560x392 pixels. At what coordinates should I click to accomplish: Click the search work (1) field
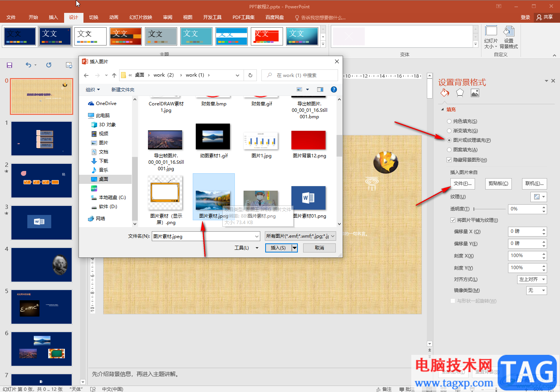point(300,75)
